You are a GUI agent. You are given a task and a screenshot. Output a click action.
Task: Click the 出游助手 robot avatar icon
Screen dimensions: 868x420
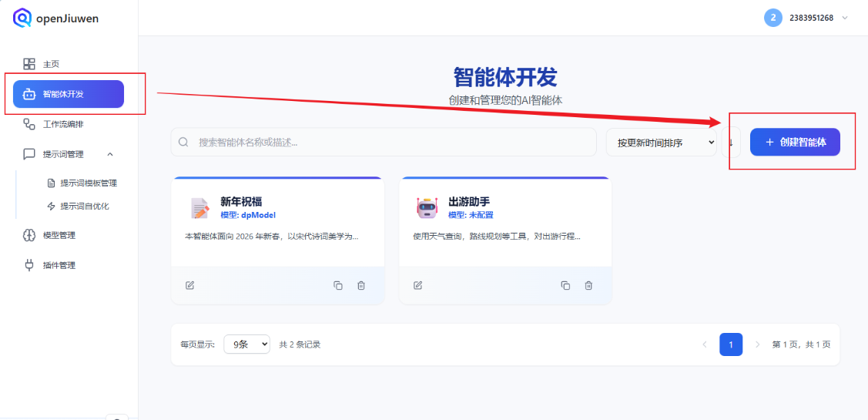pyautogui.click(x=427, y=208)
